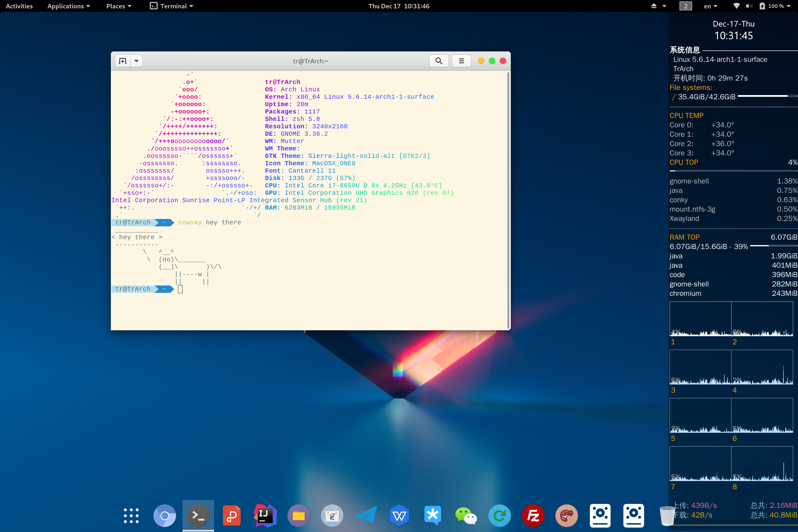This screenshot has height=532, width=798.
Task: Click the 'RAM: 6283MiB / 15935MiB' line
Action: point(310,208)
